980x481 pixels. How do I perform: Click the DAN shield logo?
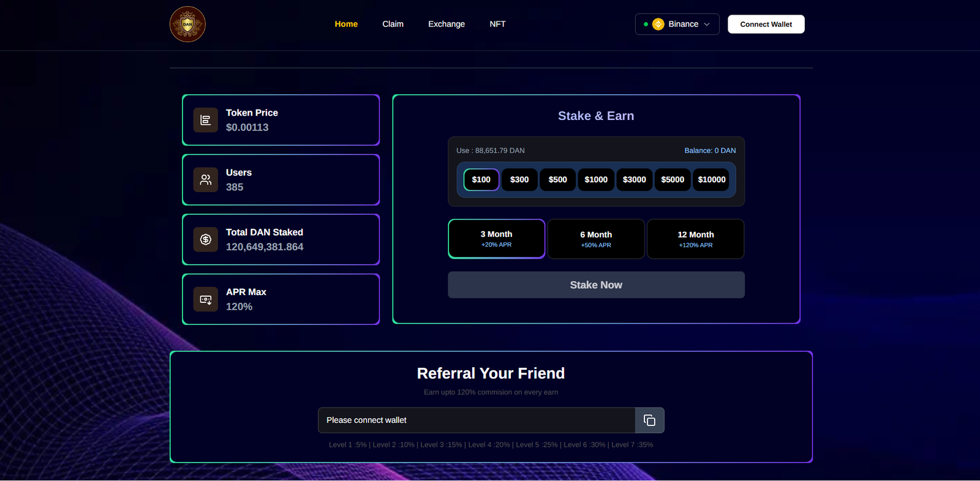point(187,24)
